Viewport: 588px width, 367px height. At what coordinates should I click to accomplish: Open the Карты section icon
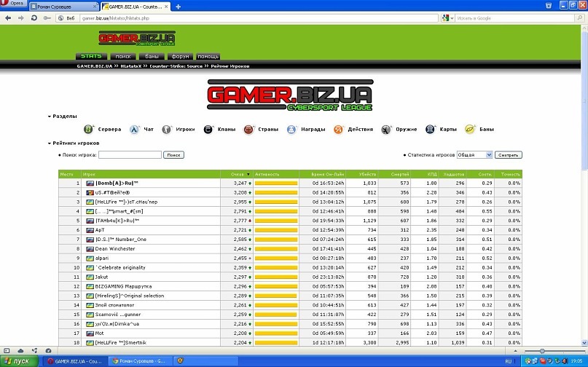(x=430, y=130)
